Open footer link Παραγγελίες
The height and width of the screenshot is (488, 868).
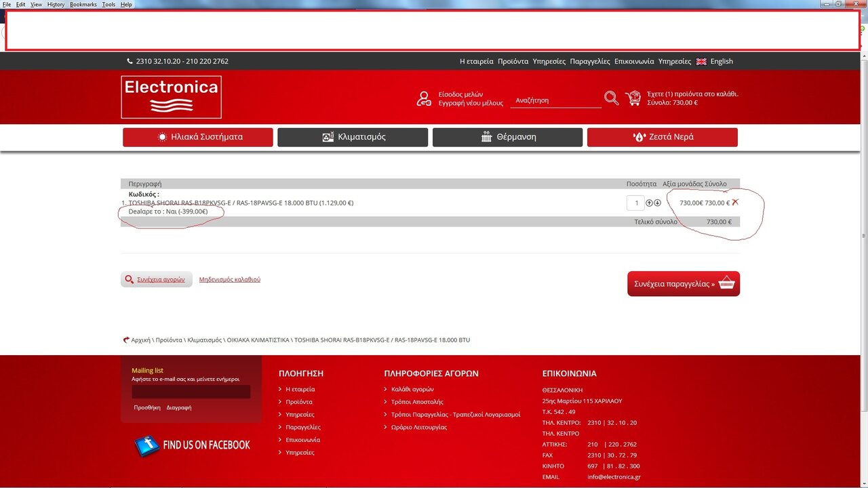pyautogui.click(x=303, y=427)
